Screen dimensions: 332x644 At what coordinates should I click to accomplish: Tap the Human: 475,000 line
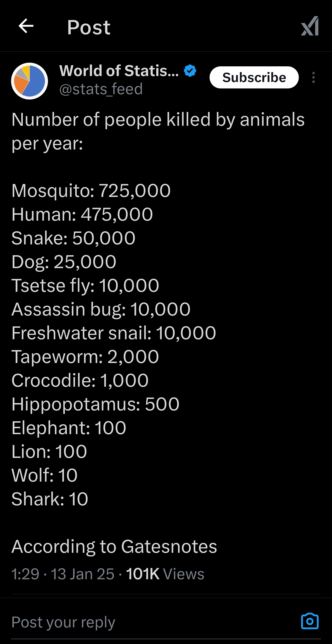tap(82, 214)
